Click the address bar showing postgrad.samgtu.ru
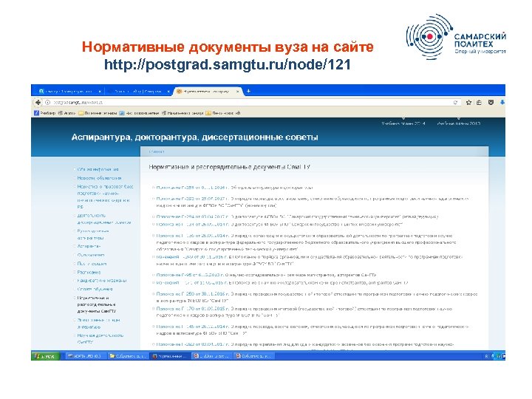Image resolution: width=532 pixels, height=399 pixels. pos(251,102)
